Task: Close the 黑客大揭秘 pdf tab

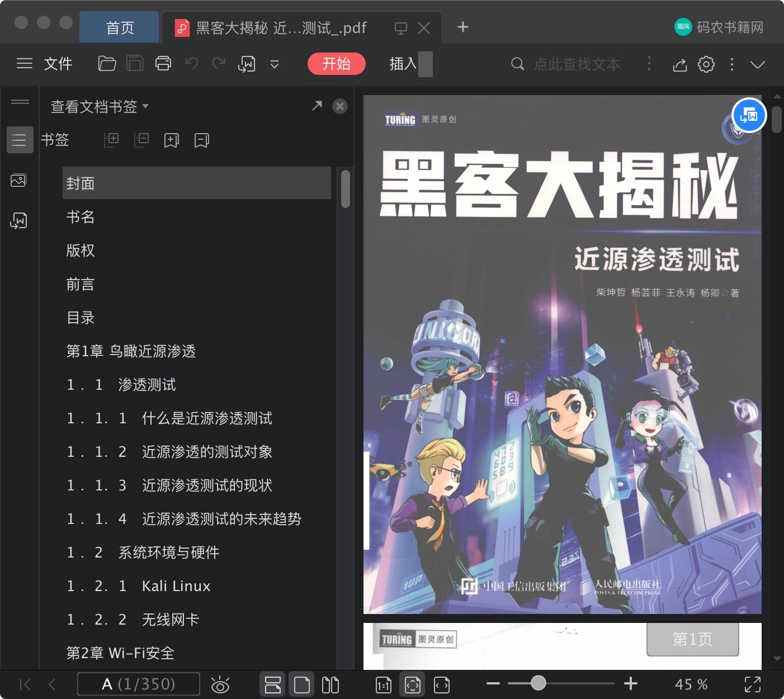Action: (424, 28)
